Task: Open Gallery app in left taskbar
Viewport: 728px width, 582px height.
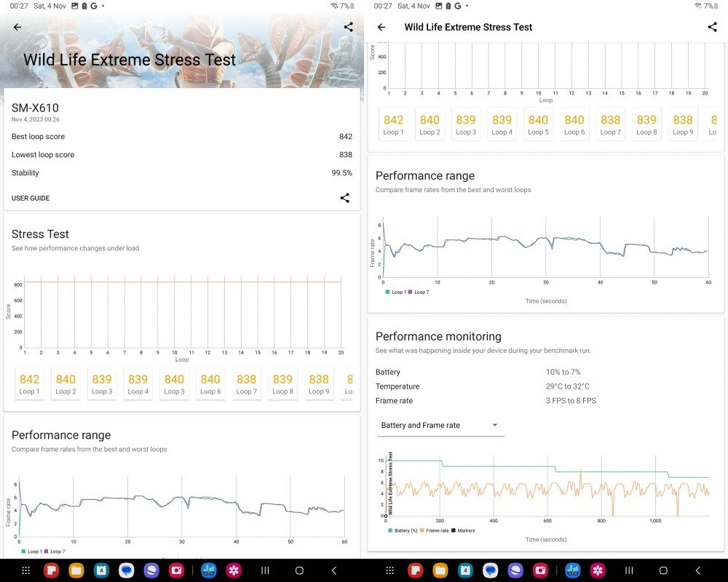Action: tap(234, 570)
